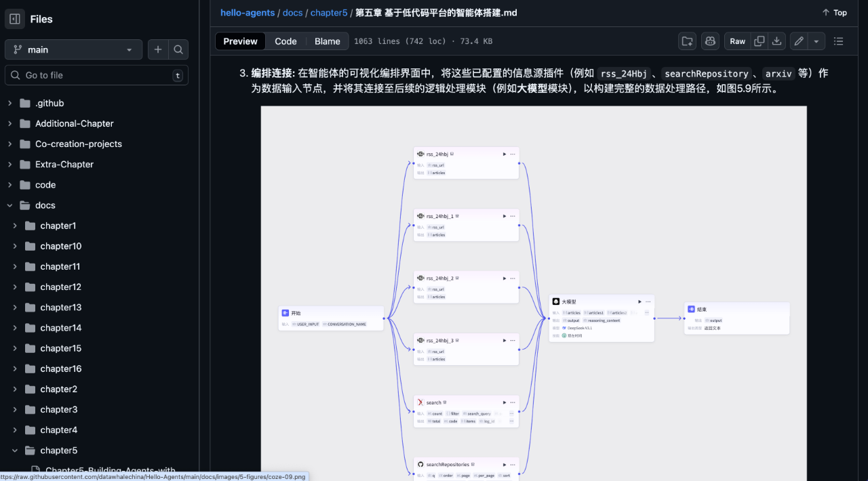This screenshot has width=868, height=481.
Task: Edit the file with the pencil icon
Action: 798,41
